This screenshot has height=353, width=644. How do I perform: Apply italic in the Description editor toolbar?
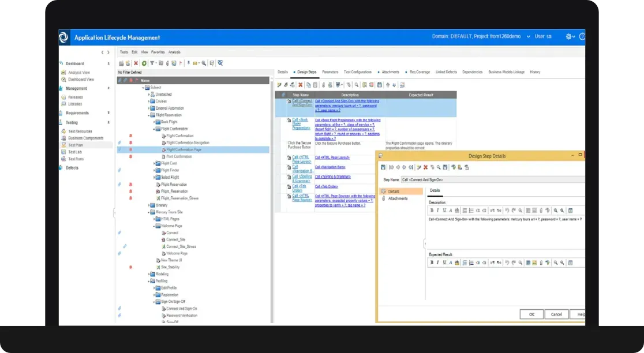pos(438,211)
